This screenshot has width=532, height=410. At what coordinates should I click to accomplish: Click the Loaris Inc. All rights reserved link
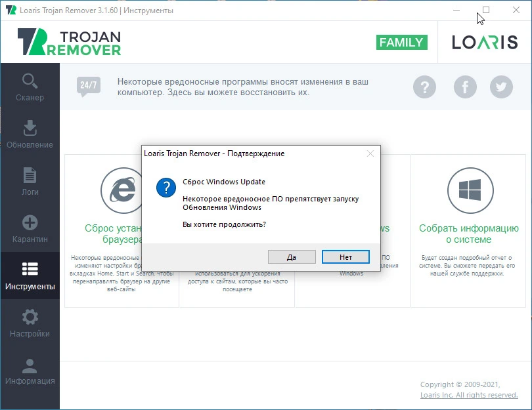point(469,395)
